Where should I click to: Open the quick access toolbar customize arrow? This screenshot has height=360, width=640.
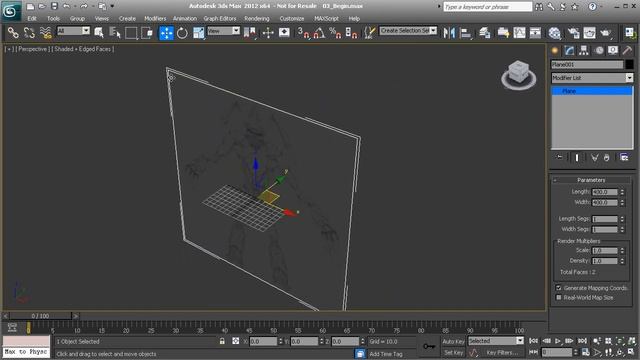pyautogui.click(x=112, y=6)
